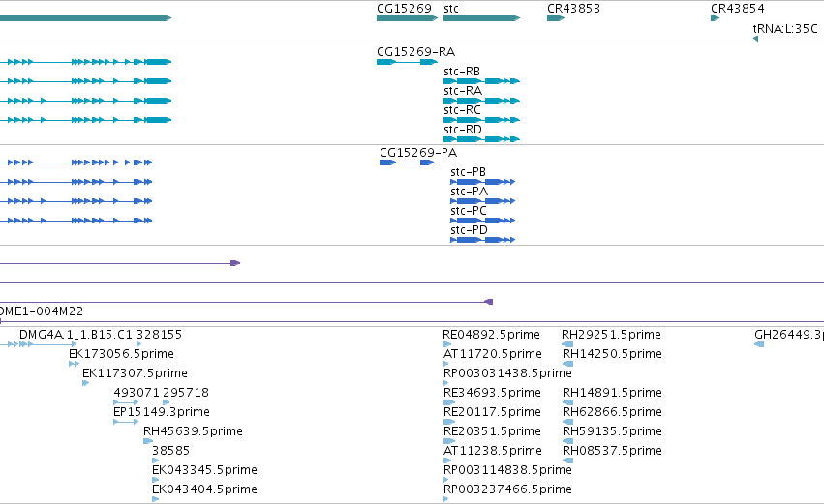
Task: Click the 328155 EST label
Action: (159, 335)
